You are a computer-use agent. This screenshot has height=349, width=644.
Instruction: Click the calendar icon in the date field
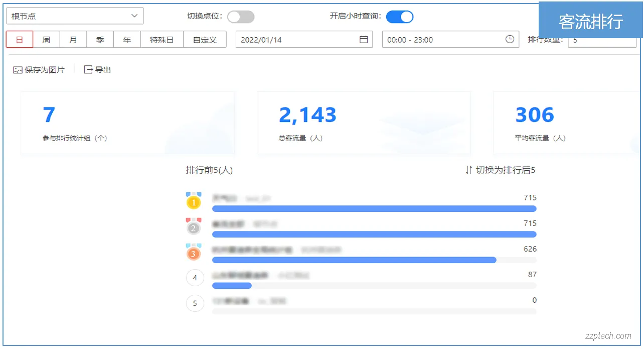pyautogui.click(x=363, y=39)
